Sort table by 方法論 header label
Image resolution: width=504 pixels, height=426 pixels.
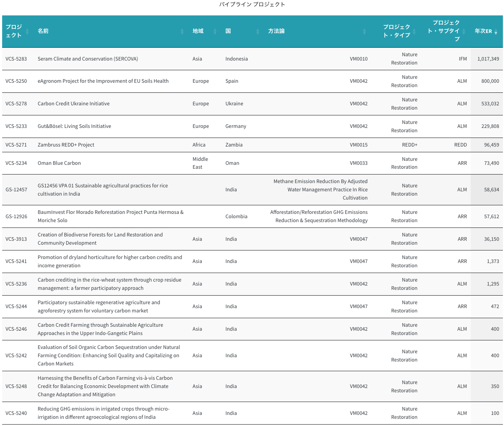point(276,31)
